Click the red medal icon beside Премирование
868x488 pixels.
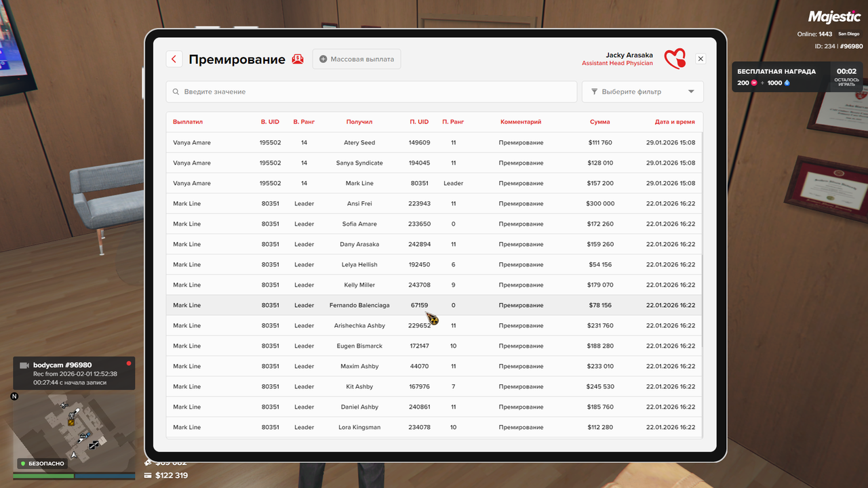coord(298,59)
